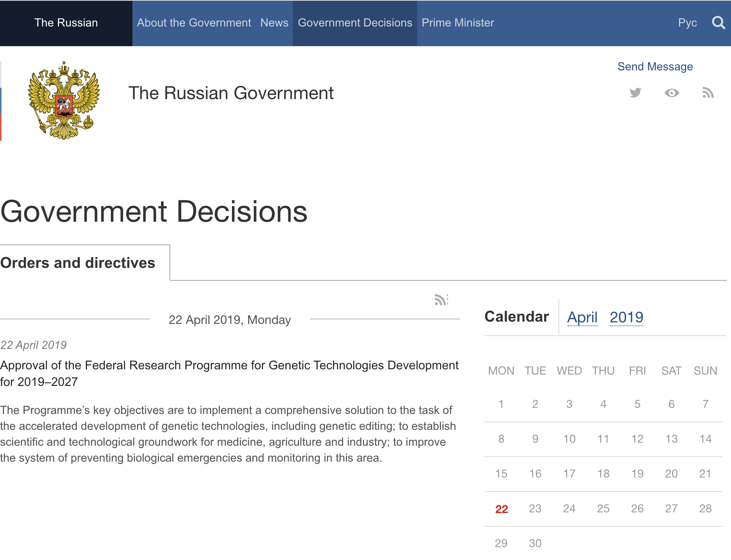The width and height of the screenshot is (731, 560).
Task: Click RSS icon above the news list
Action: click(x=441, y=300)
